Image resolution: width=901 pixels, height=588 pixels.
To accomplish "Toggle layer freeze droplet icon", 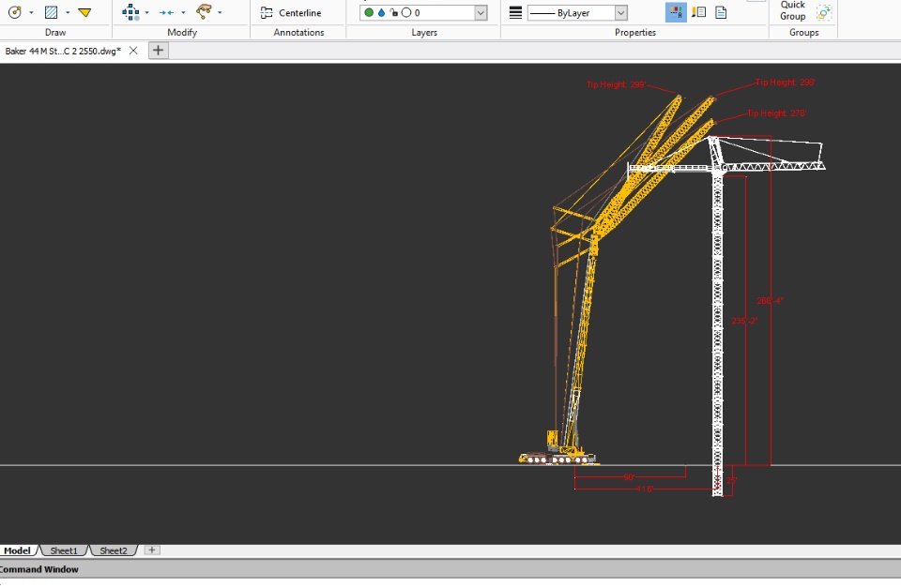I will [x=381, y=13].
